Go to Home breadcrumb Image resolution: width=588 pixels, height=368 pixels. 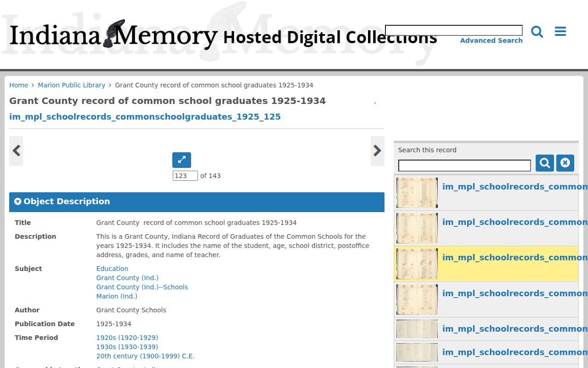[x=19, y=85]
